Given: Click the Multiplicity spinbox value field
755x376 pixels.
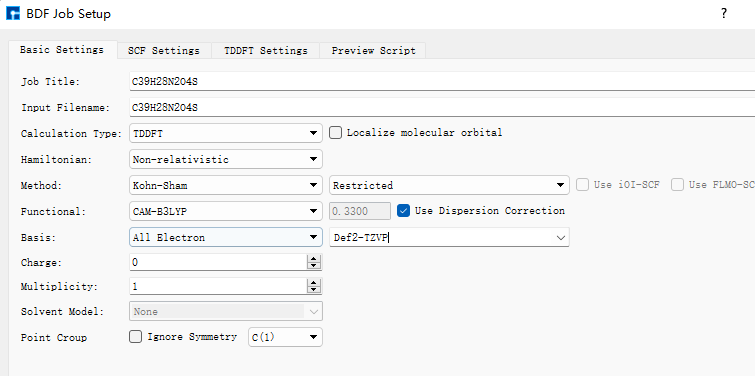Looking at the screenshot, I should (x=218, y=286).
